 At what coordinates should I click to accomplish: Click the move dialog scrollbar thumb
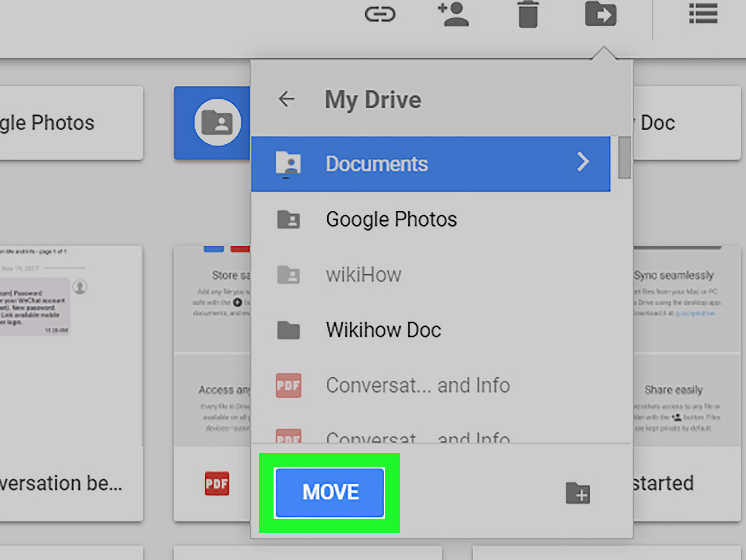pos(625,157)
